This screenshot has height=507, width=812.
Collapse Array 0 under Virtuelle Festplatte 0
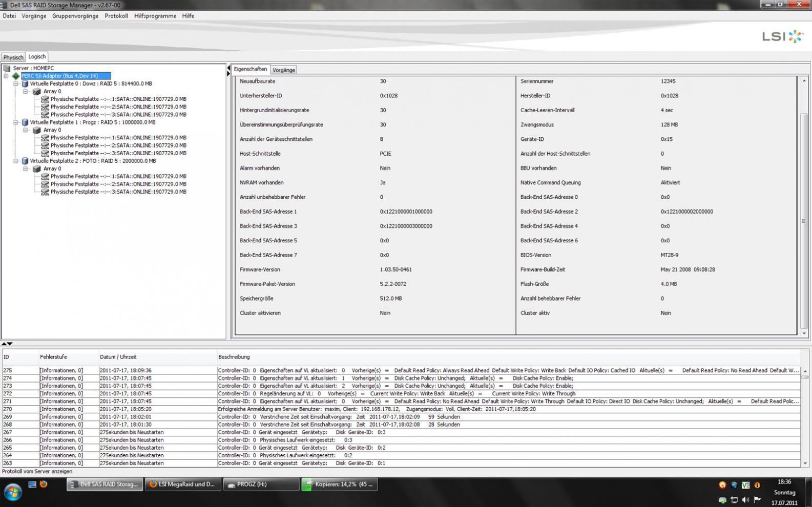(x=26, y=91)
